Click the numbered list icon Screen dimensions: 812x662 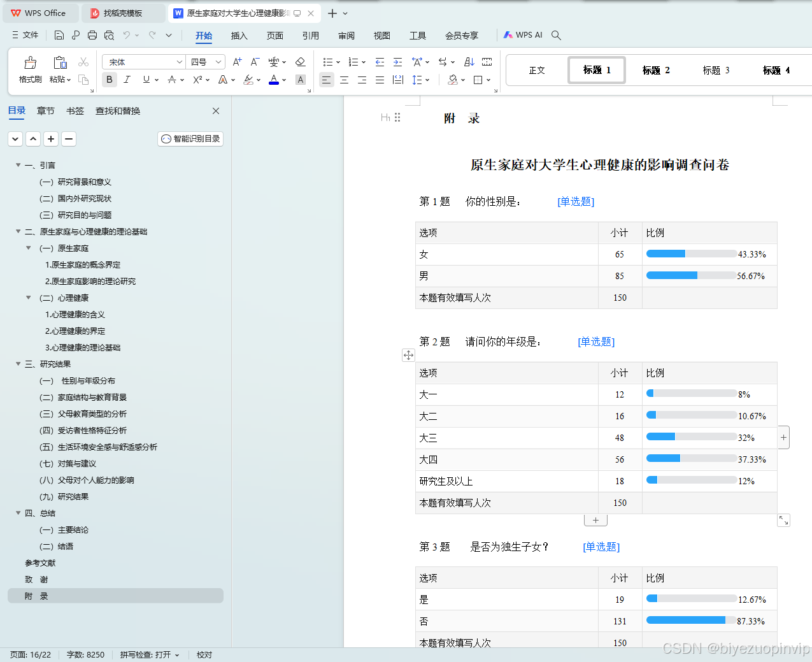tap(353, 62)
